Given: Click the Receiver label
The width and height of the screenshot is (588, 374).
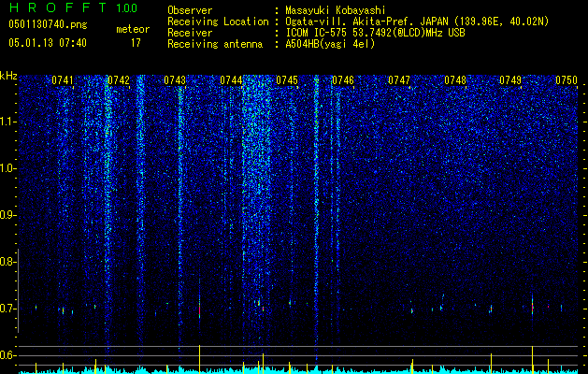Looking at the screenshot, I should click(190, 33).
